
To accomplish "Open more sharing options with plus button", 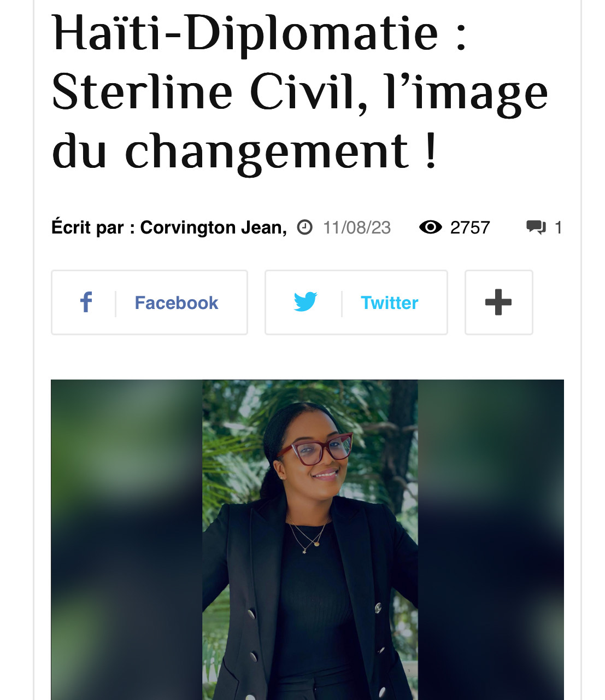I will tap(498, 302).
